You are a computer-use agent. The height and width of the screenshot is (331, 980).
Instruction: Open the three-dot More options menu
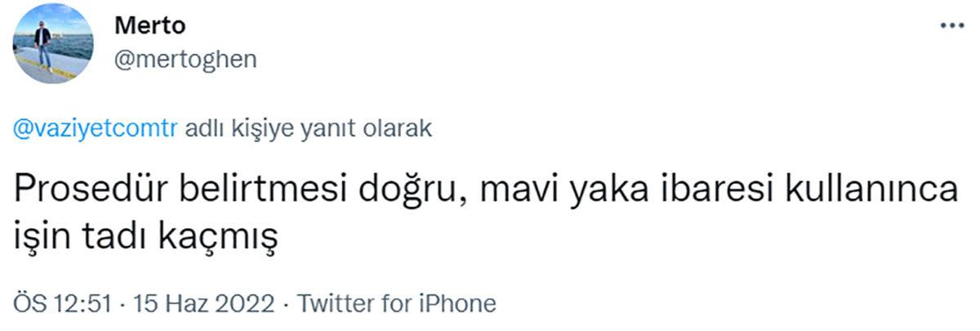click(951, 26)
